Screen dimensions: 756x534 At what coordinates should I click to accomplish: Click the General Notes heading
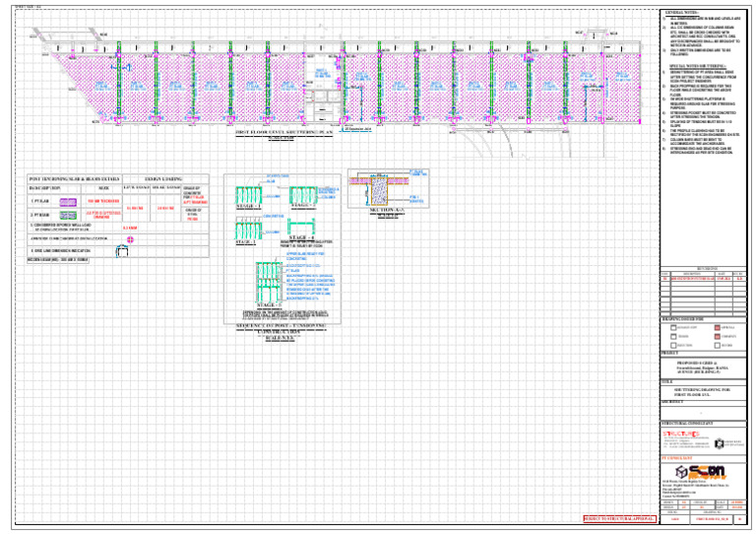683,12
